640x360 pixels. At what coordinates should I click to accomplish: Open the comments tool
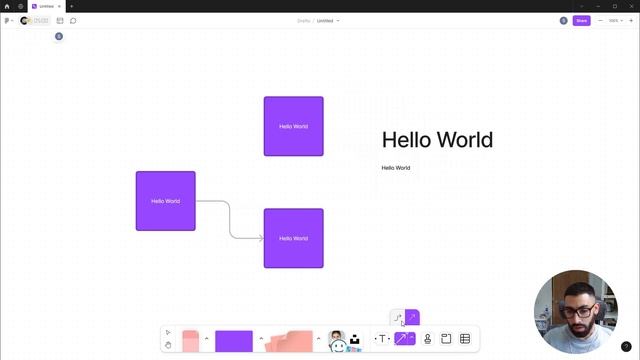coord(73,20)
